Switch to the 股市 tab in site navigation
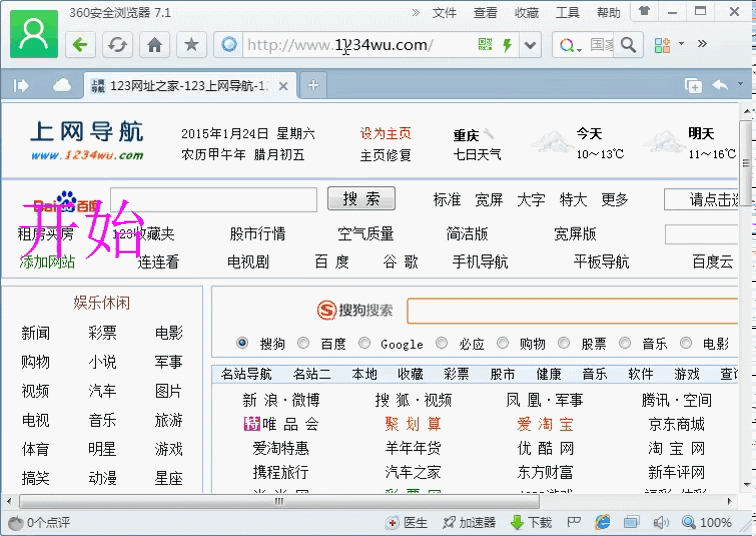Screen dimensions: 756x536 point(502,374)
